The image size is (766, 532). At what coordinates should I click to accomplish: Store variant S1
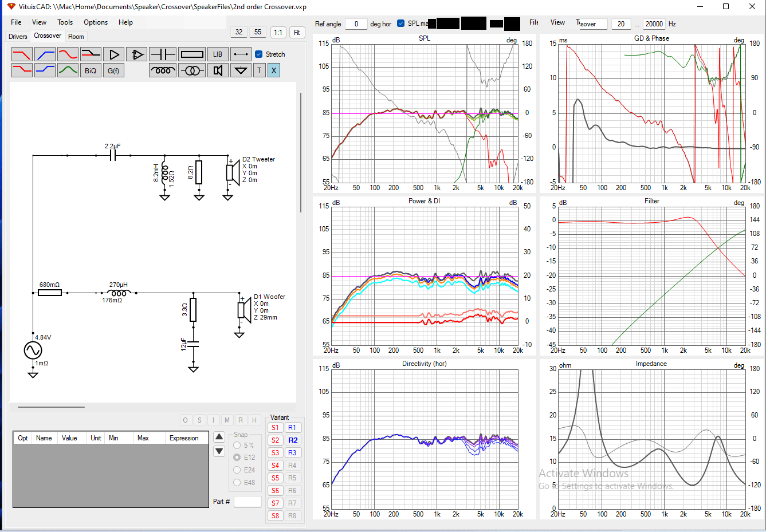point(276,428)
